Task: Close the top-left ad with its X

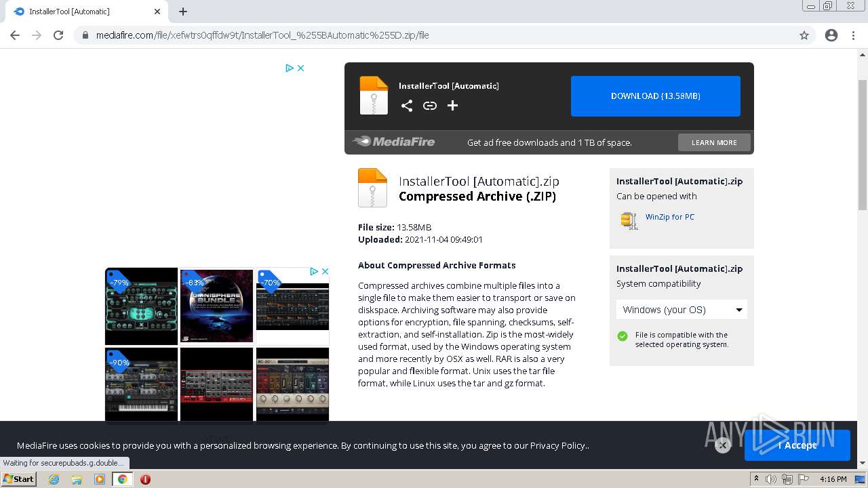Action: [x=301, y=68]
